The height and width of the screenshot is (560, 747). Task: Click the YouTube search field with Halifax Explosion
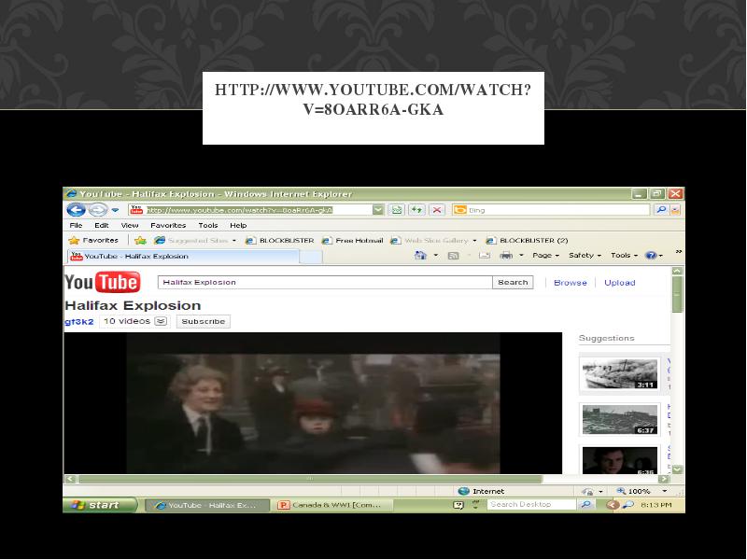[x=325, y=283]
